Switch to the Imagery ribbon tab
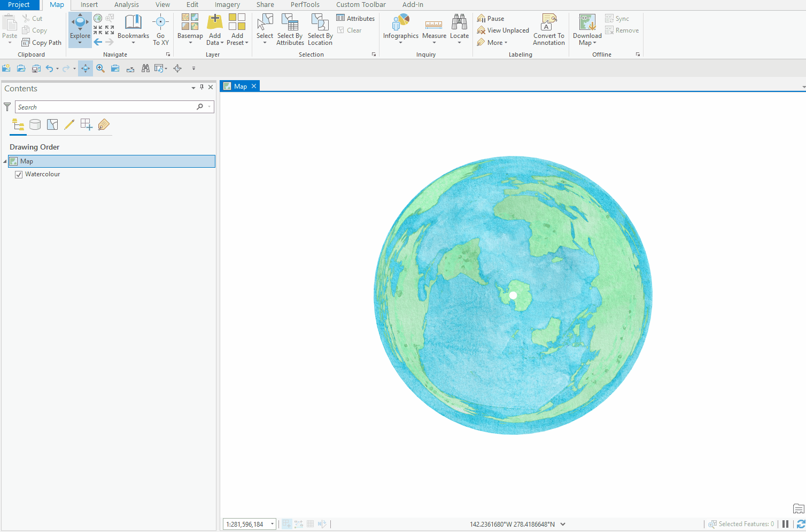Image resolution: width=806 pixels, height=532 pixels. pyautogui.click(x=227, y=5)
